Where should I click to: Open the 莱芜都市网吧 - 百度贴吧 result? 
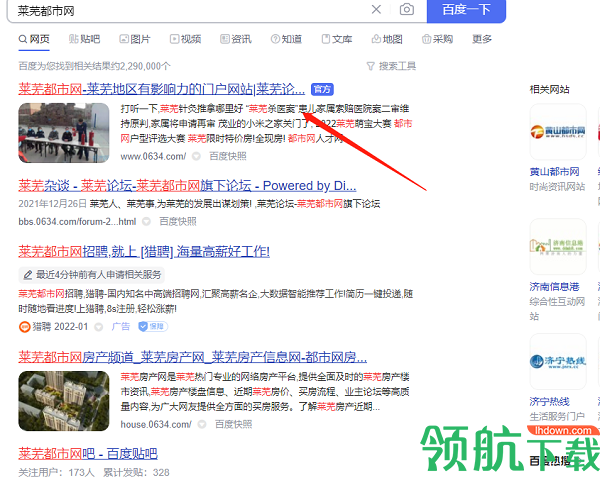pyautogui.click(x=88, y=454)
